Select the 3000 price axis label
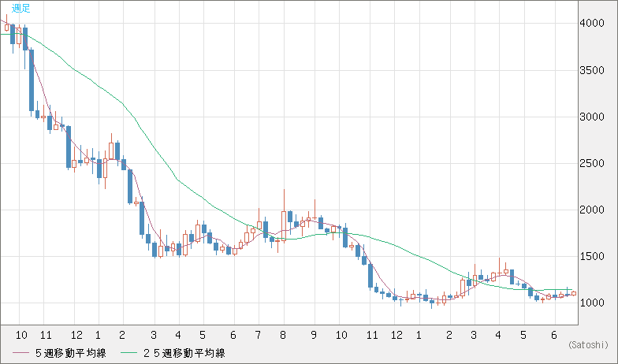618x364 pixels. 591,117
